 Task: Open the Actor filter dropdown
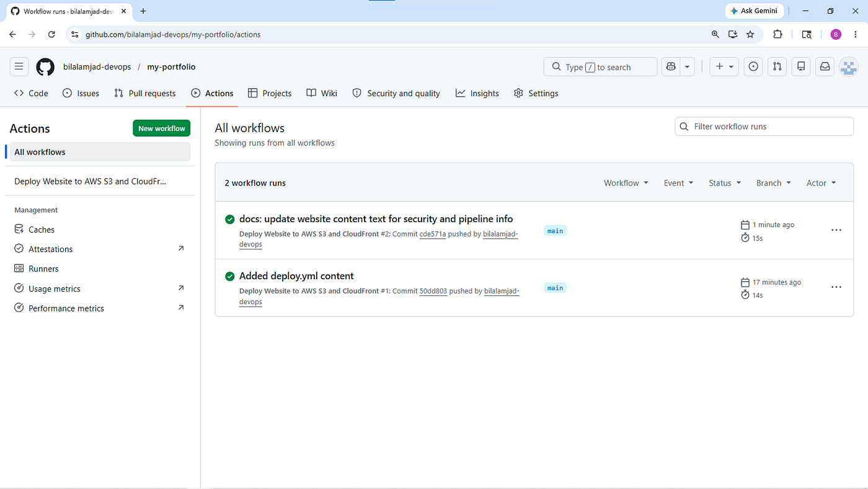point(821,183)
